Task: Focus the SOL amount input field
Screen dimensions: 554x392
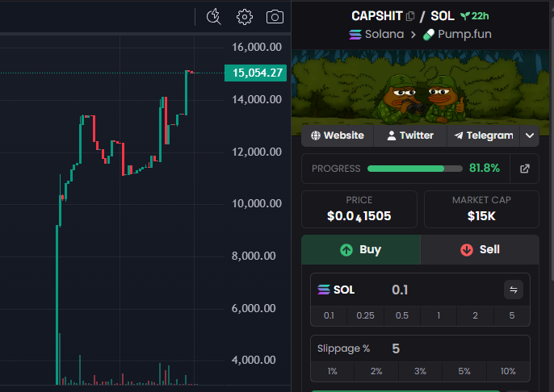Action: click(x=420, y=290)
